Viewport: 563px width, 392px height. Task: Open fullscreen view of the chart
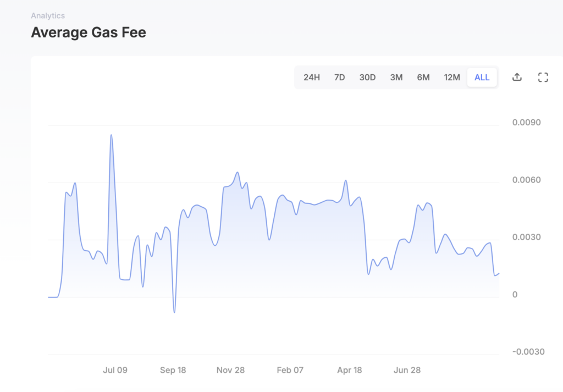point(543,77)
